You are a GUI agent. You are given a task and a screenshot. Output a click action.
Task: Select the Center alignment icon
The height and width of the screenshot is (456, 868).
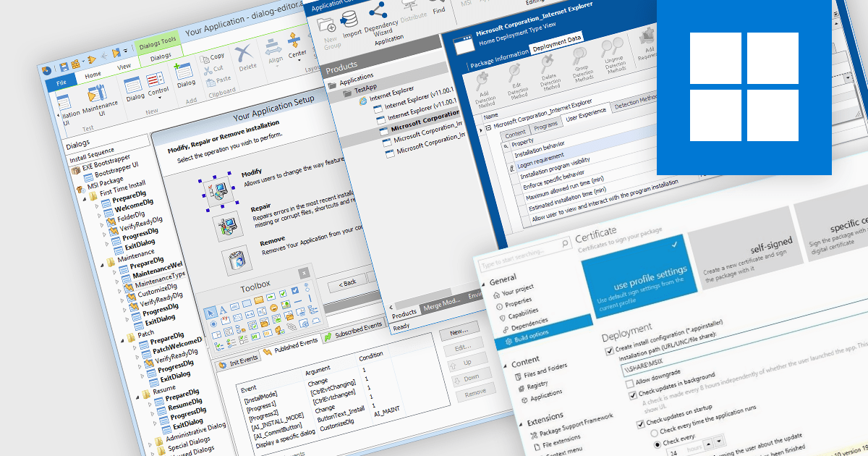(x=295, y=43)
